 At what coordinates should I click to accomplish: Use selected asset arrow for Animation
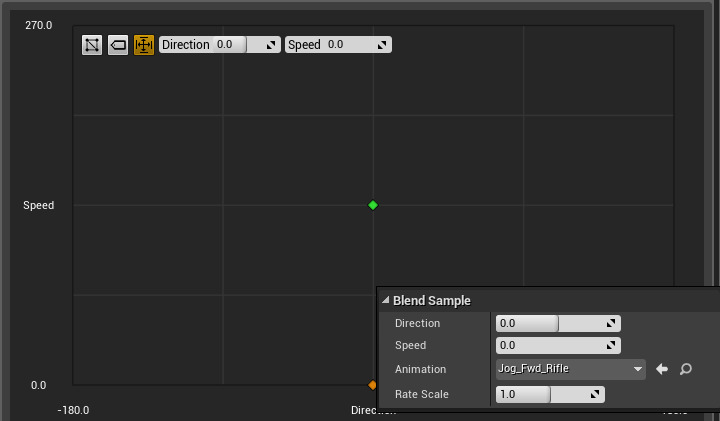click(662, 369)
